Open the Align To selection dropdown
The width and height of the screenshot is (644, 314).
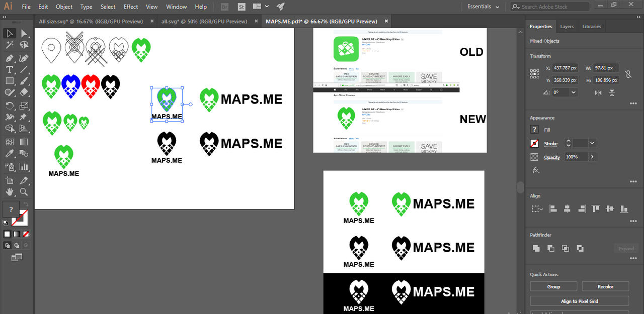[537, 208]
